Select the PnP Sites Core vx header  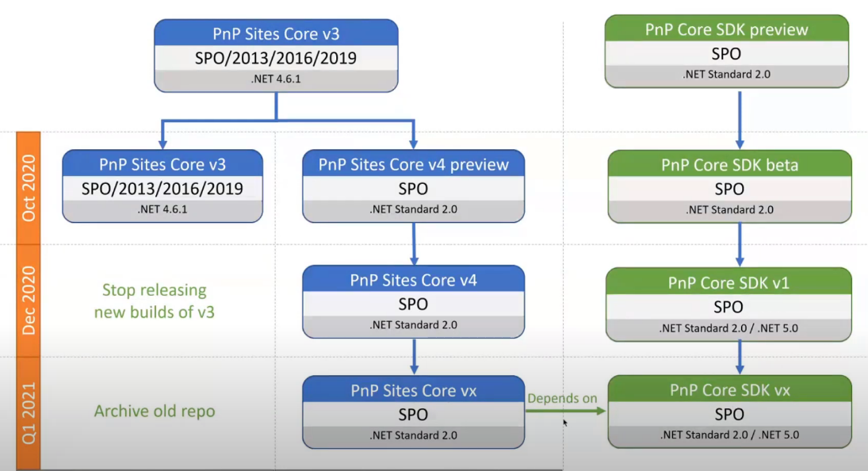pyautogui.click(x=413, y=390)
